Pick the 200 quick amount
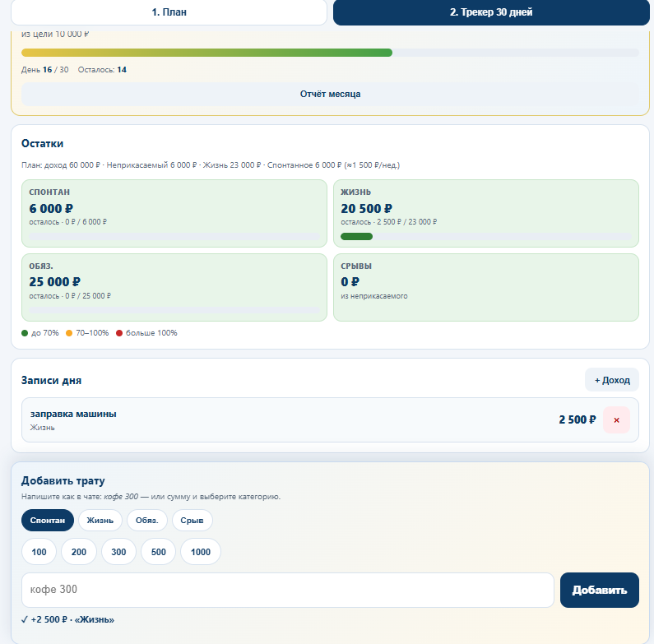The width and height of the screenshot is (654, 644). (79, 552)
